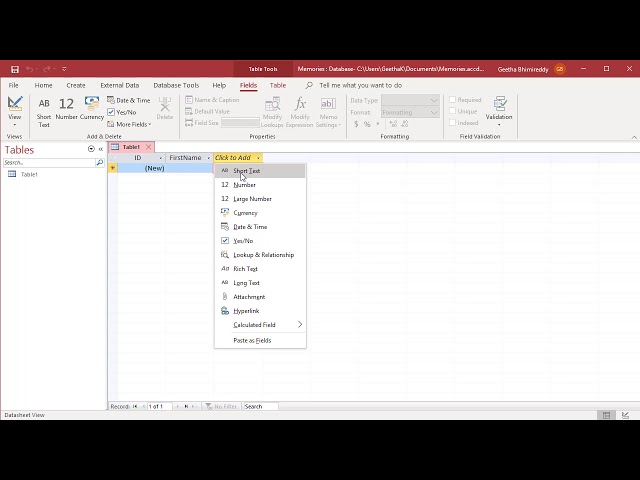
Task: Switch to the Table ribbon tab
Action: (x=278, y=85)
